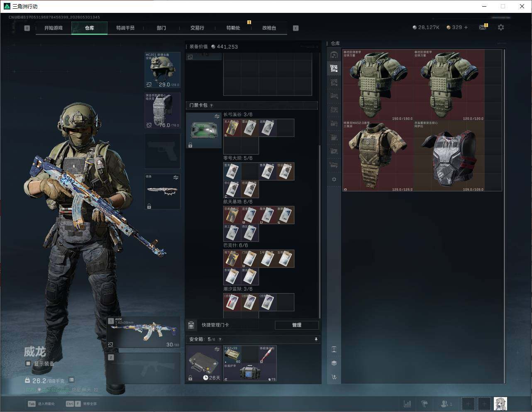Click the 长弓溪谷: 3/6 label
The image size is (532, 412).
[x=238, y=115]
